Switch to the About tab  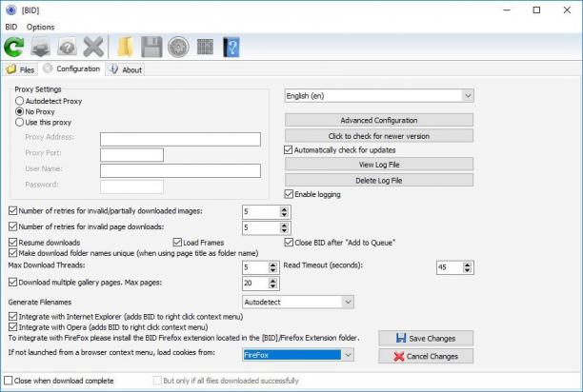(x=126, y=69)
